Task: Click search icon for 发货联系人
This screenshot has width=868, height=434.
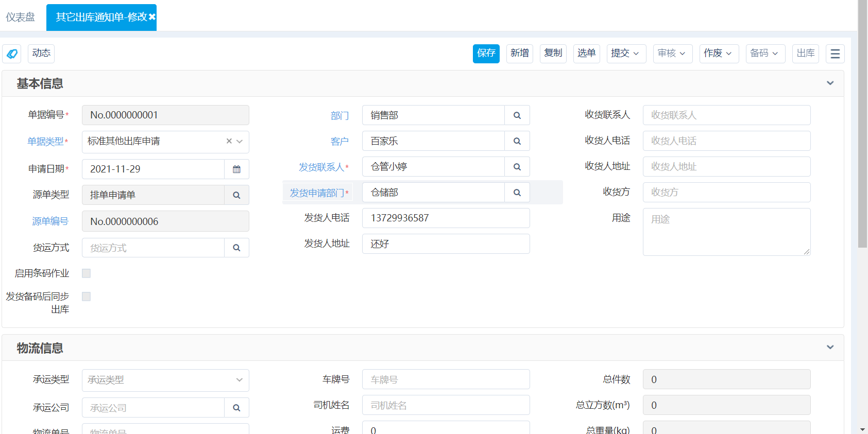Action: [x=517, y=167]
